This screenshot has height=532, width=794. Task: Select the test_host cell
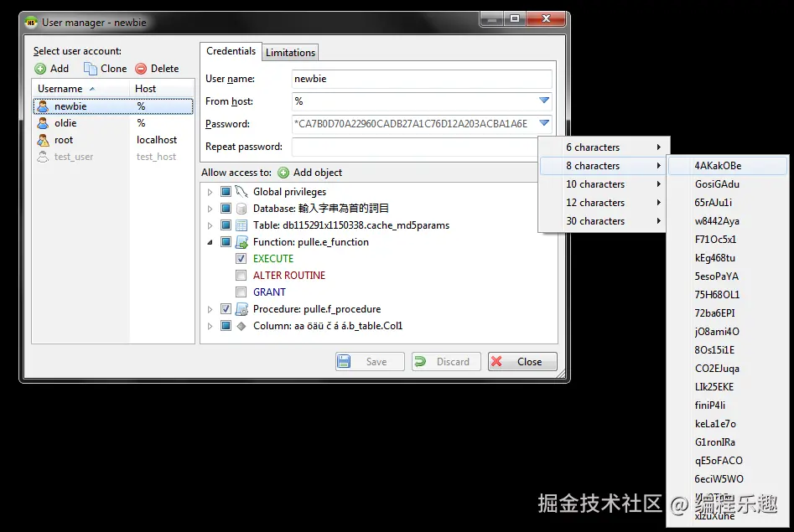click(x=156, y=157)
